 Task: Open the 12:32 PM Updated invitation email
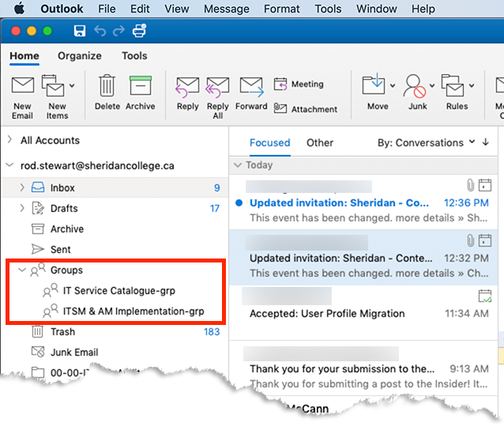[363, 257]
